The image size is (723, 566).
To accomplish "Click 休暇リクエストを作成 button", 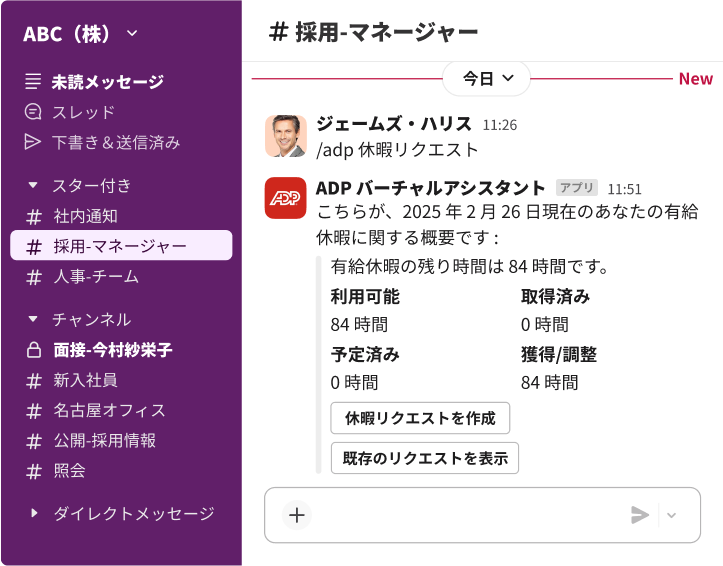I will (x=420, y=418).
